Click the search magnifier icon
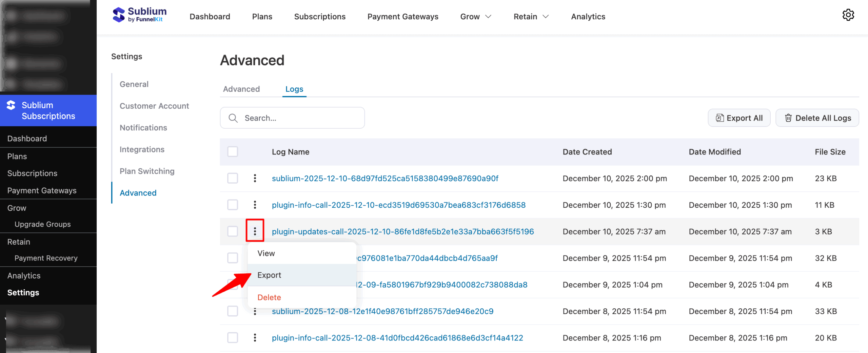The width and height of the screenshot is (868, 353). 233,118
